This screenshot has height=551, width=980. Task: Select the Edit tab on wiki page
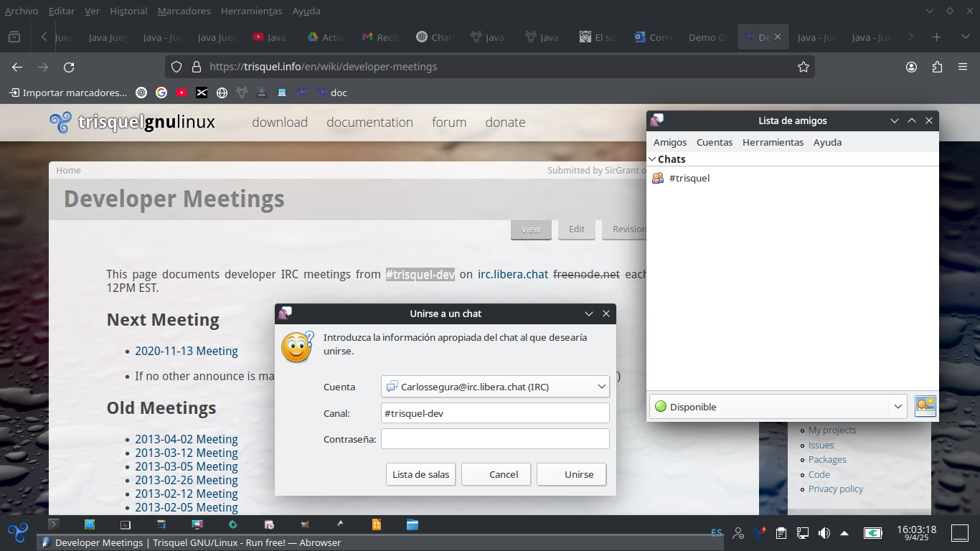pos(577,229)
